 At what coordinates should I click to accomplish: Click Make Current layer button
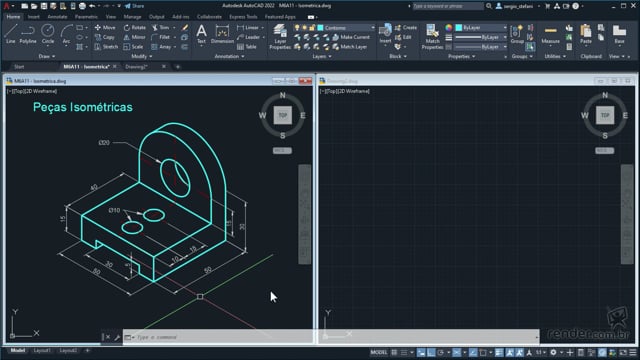tap(351, 37)
